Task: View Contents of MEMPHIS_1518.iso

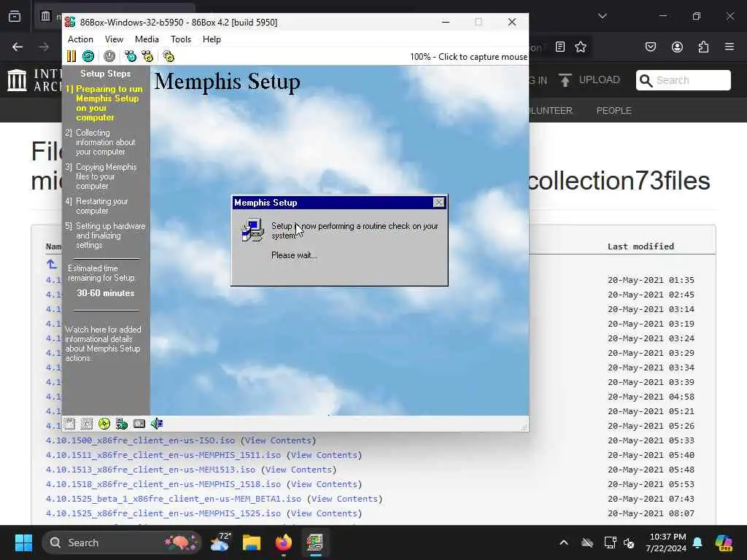Action: pyautogui.click(x=324, y=484)
